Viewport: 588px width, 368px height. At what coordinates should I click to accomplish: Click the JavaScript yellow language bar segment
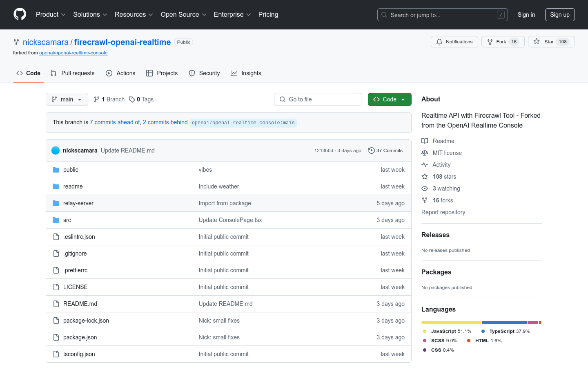[x=451, y=323]
